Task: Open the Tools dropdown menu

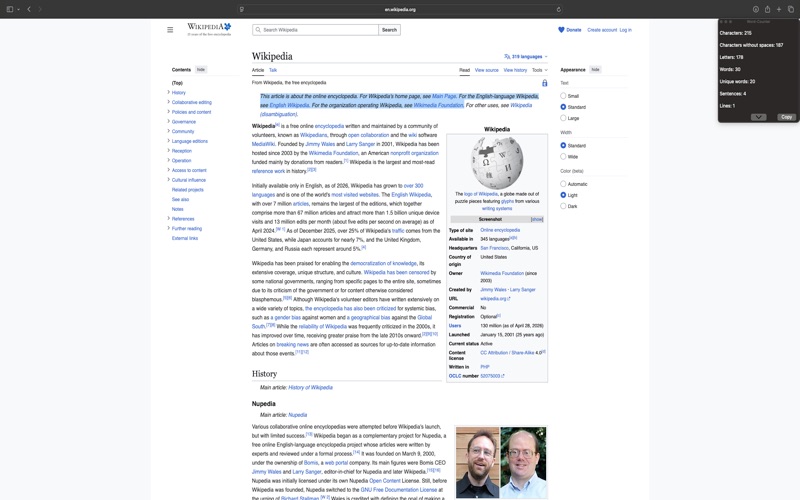Action: coord(539,70)
